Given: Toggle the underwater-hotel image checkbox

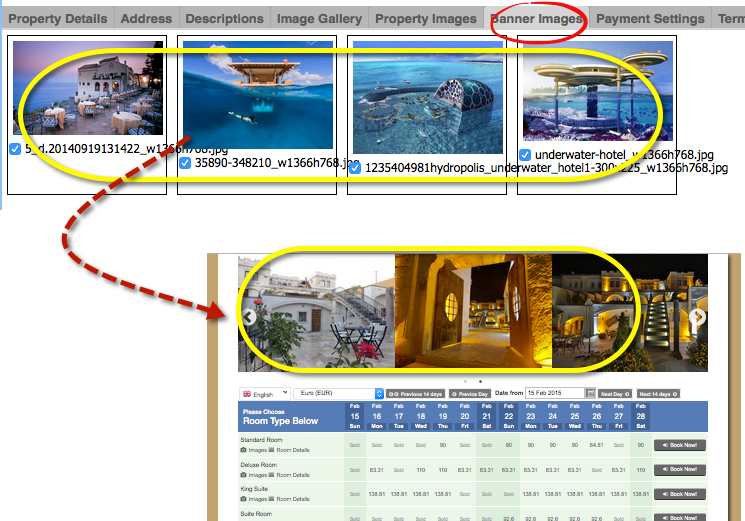Looking at the screenshot, I should (525, 155).
